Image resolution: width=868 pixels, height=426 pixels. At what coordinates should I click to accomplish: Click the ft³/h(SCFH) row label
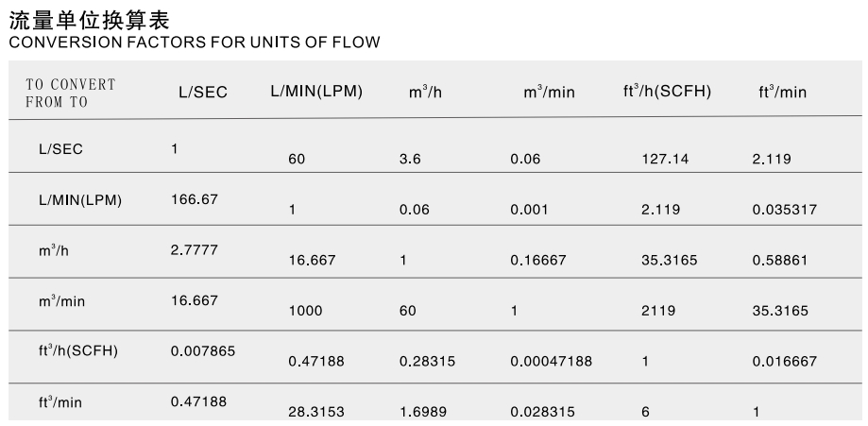coord(78,350)
